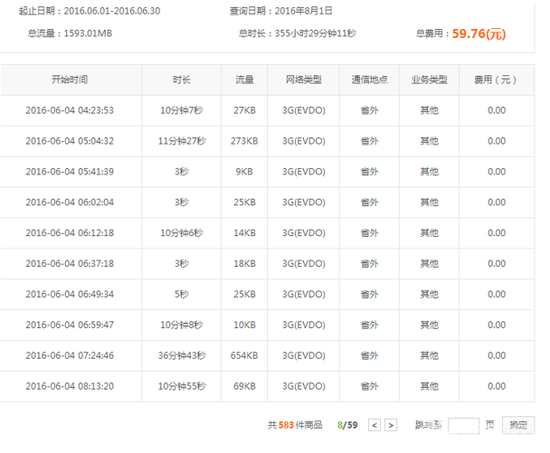
Task: Click the duration cell 10分钟55秒
Action: tap(181, 386)
